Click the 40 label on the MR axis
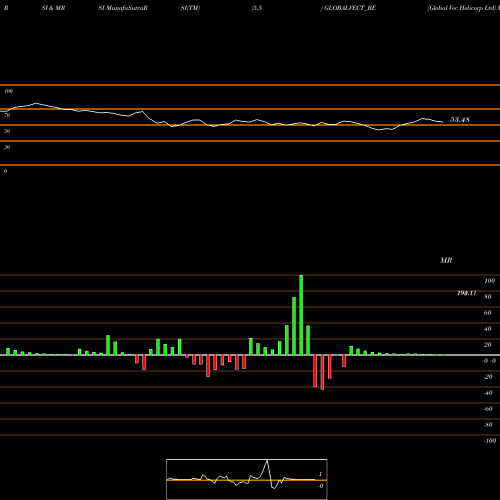Viewport: 500px width, 500px height. coord(488,329)
